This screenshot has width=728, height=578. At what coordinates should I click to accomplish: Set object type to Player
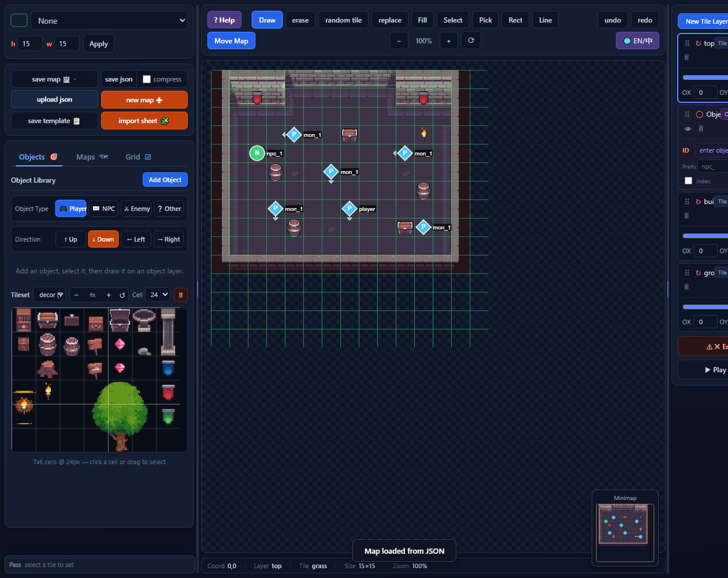(71, 209)
